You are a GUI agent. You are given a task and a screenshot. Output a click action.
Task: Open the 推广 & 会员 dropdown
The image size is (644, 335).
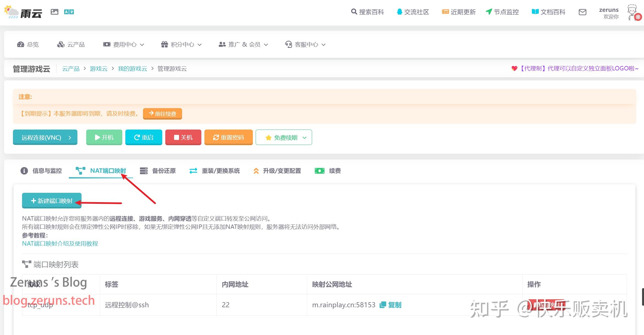point(266,44)
